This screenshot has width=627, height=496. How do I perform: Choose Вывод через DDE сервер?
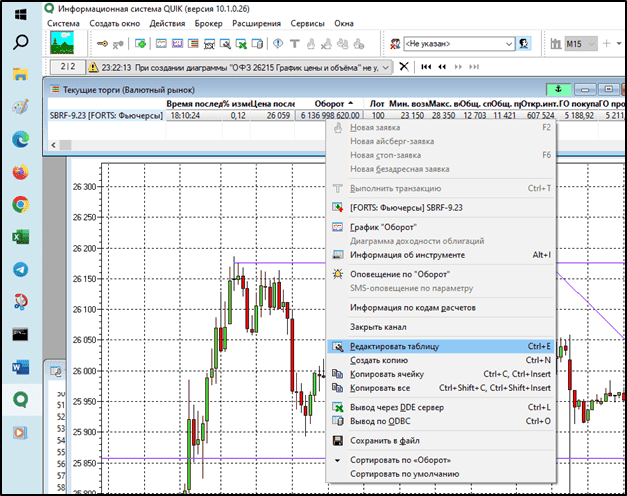click(x=441, y=407)
